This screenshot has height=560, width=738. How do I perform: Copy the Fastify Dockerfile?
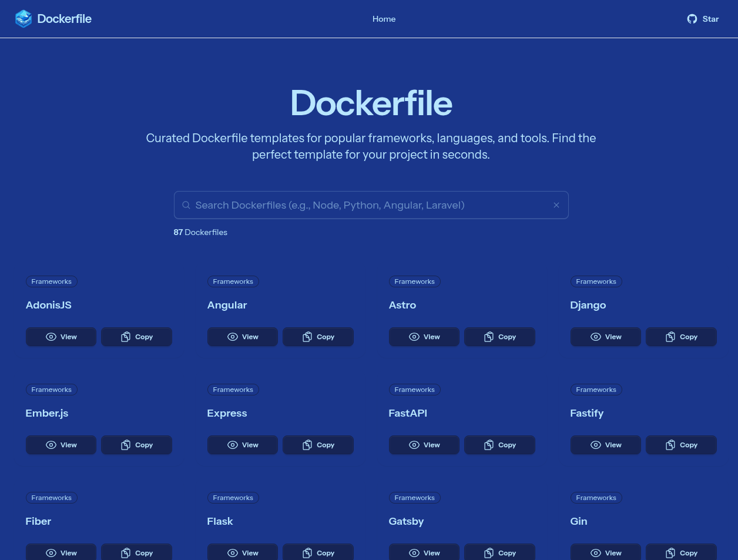(681, 445)
